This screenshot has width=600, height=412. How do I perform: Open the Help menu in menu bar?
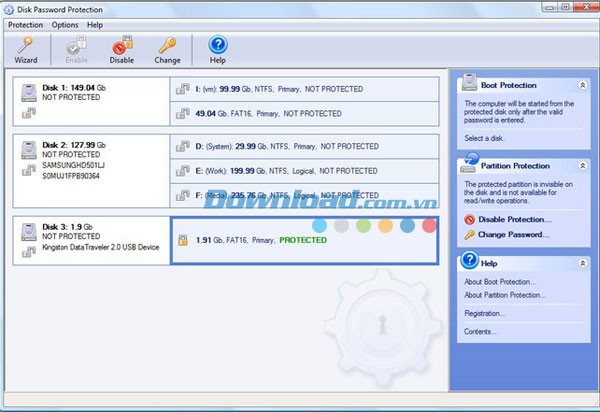tap(95, 25)
